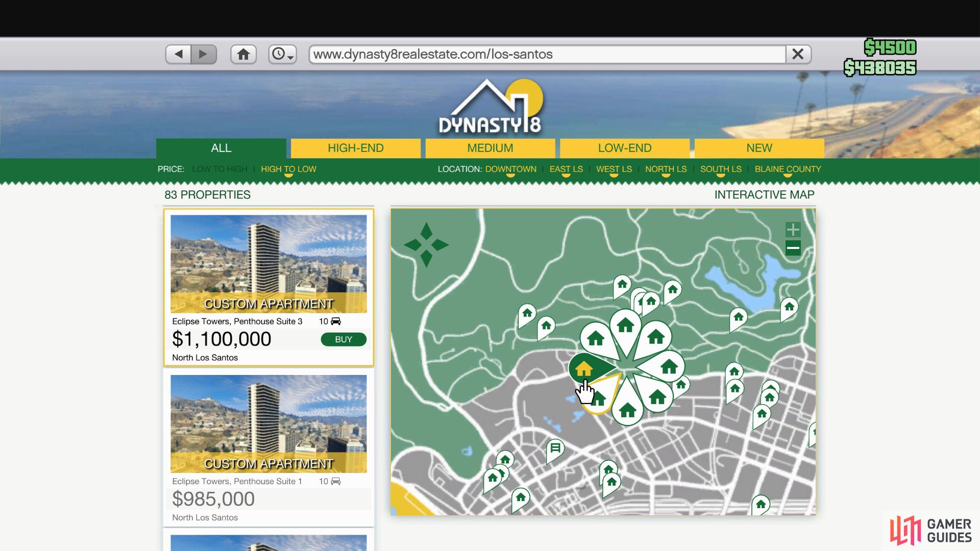Image resolution: width=980 pixels, height=551 pixels.
Task: Select the right petal house marker in cluster
Action: pos(668,367)
